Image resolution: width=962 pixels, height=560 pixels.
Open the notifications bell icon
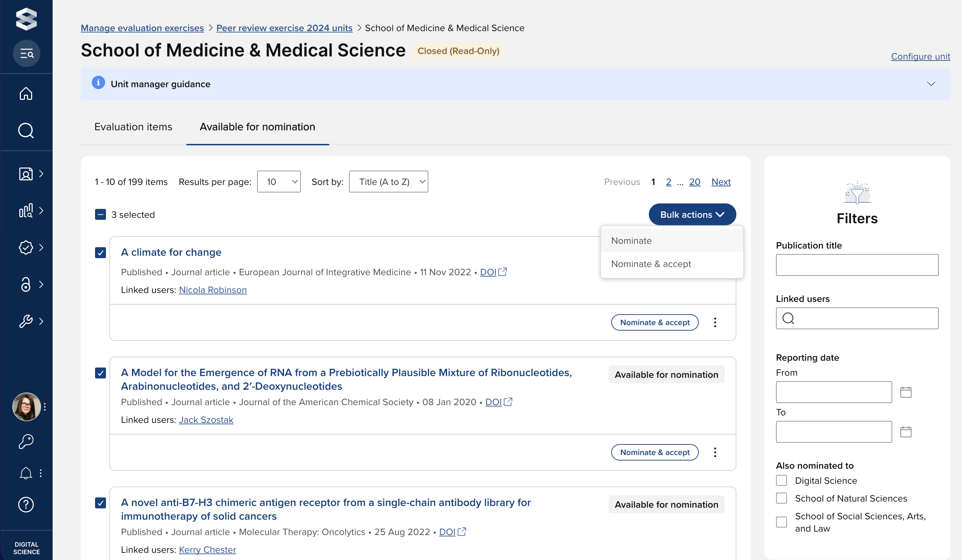click(26, 473)
